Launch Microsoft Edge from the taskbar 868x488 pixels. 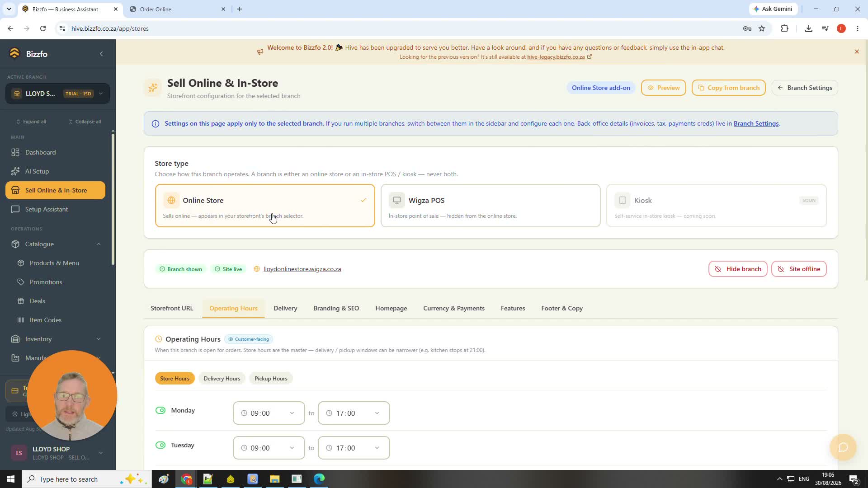point(319,479)
